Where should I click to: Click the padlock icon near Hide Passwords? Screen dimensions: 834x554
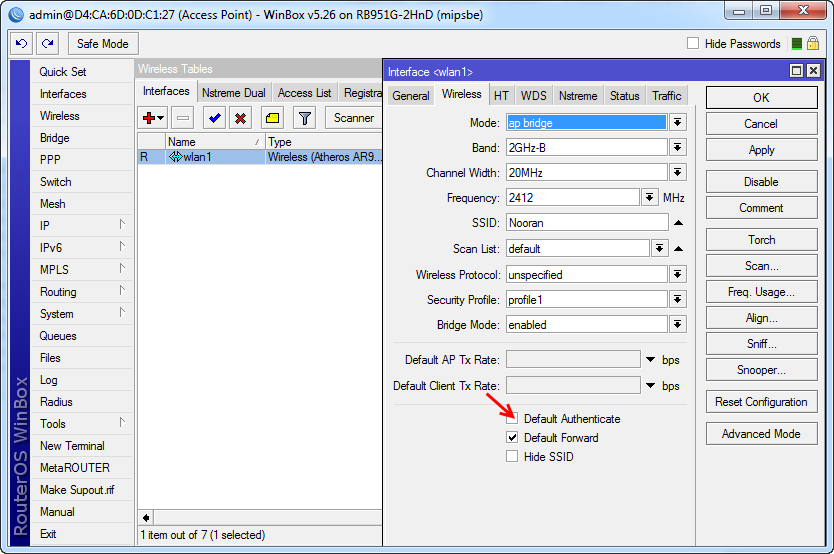[813, 44]
